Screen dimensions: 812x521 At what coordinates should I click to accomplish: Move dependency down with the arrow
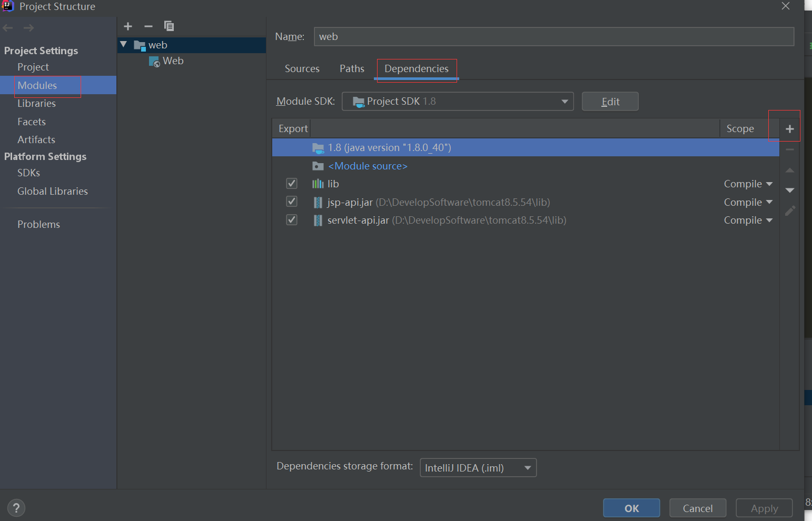coord(790,190)
